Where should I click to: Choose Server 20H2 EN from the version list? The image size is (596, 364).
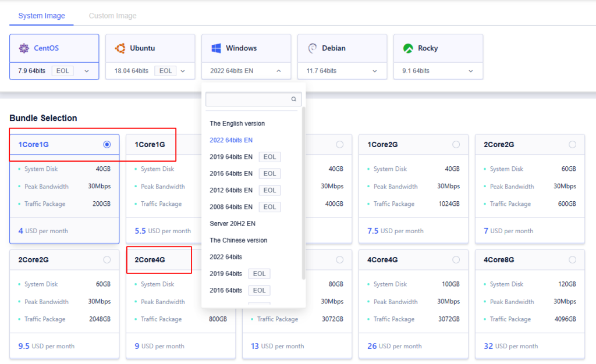(233, 223)
